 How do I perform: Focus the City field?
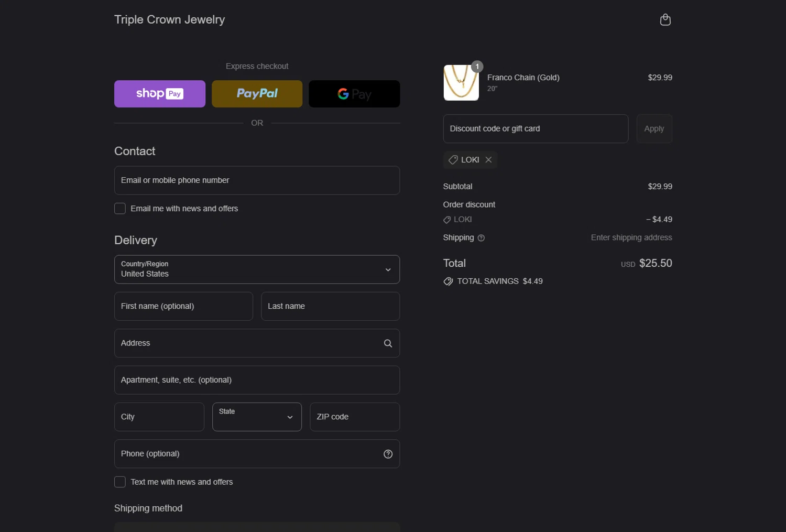(159, 417)
